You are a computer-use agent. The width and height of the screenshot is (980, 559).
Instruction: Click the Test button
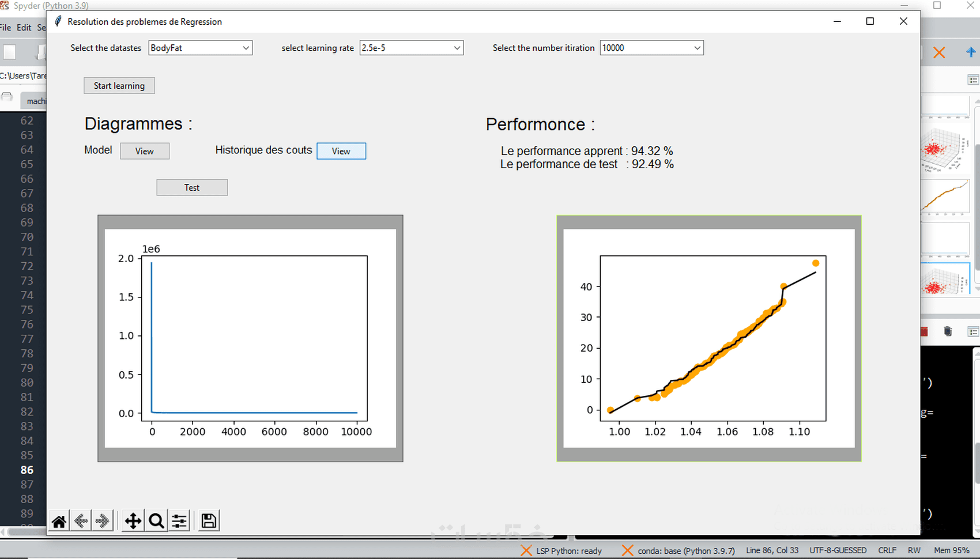pyautogui.click(x=192, y=187)
